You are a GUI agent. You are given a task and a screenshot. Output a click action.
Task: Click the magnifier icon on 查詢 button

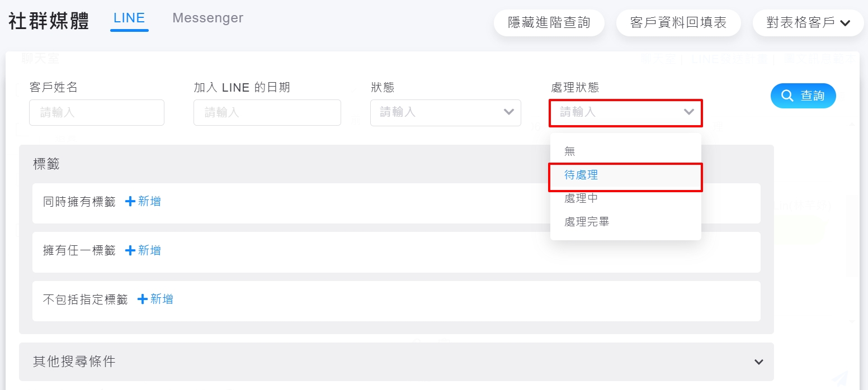click(787, 96)
